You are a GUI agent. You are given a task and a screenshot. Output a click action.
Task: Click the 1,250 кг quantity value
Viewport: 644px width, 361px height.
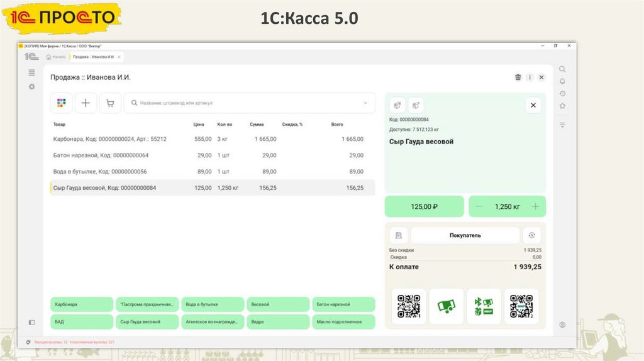(x=508, y=206)
